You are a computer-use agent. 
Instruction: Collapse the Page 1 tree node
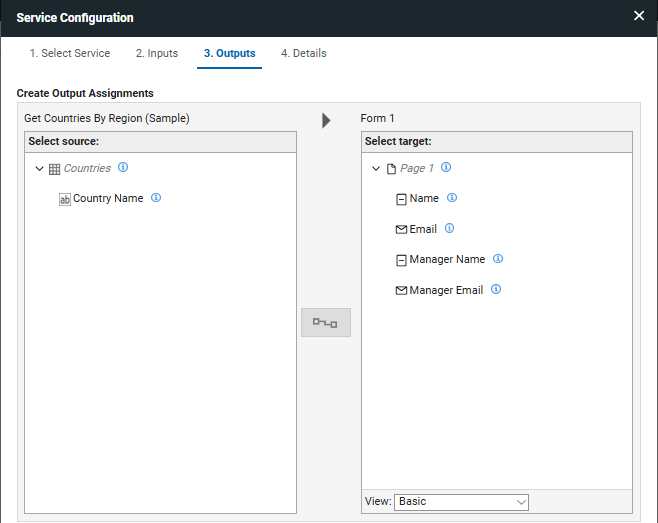(x=376, y=169)
